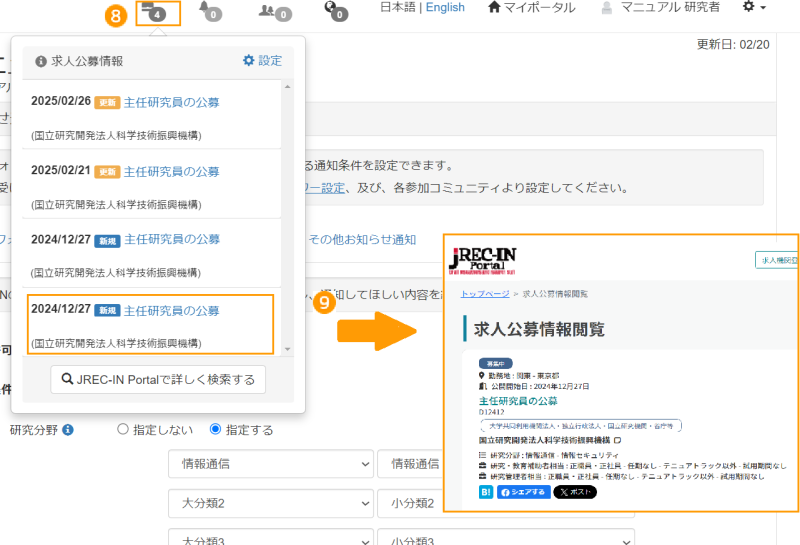Open the second 情報通信 subcategory dropdown
The width and height of the screenshot is (800, 545).
410,464
